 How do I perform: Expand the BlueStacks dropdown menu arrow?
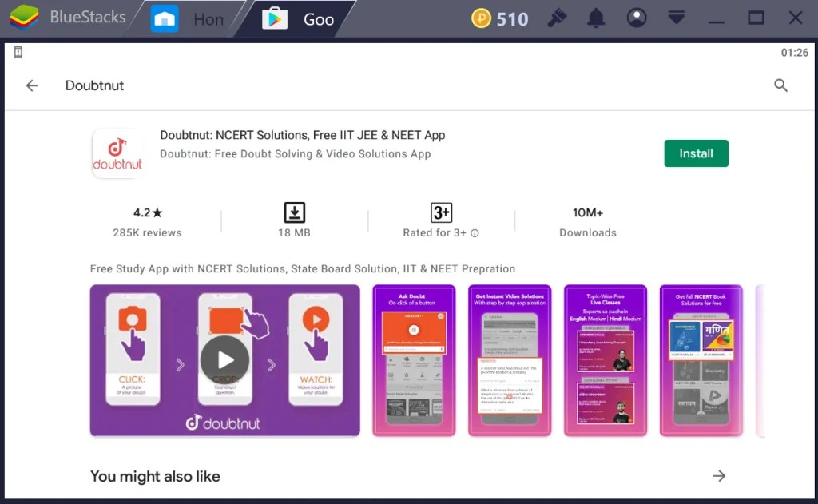(676, 18)
